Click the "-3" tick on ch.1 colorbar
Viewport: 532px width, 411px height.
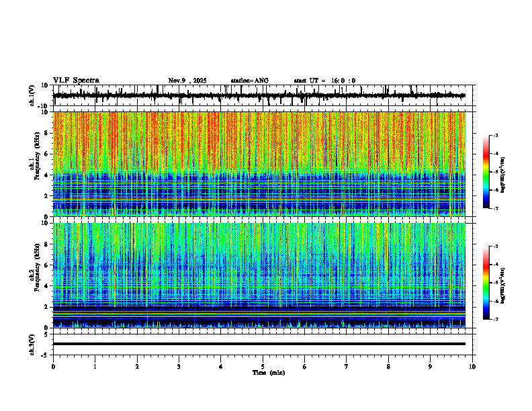click(x=496, y=135)
